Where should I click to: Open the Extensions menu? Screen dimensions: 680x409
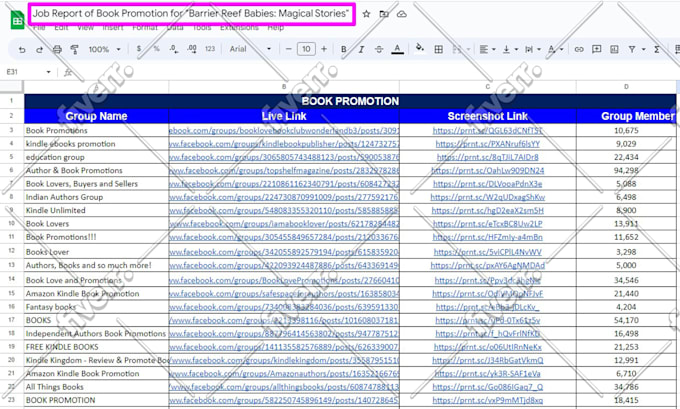pyautogui.click(x=239, y=28)
